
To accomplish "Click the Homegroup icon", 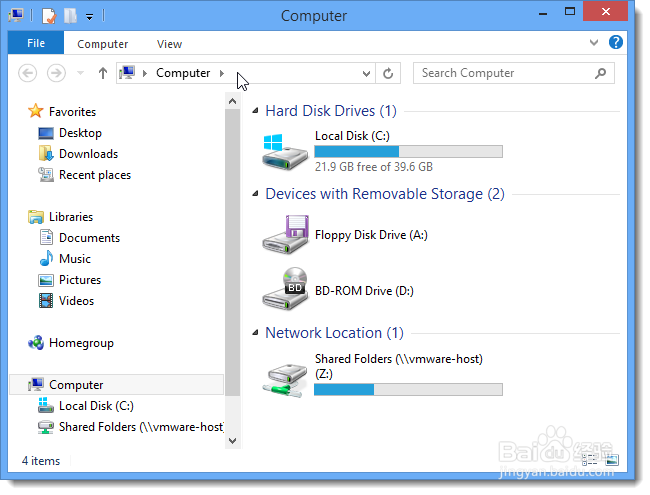I will coord(36,343).
